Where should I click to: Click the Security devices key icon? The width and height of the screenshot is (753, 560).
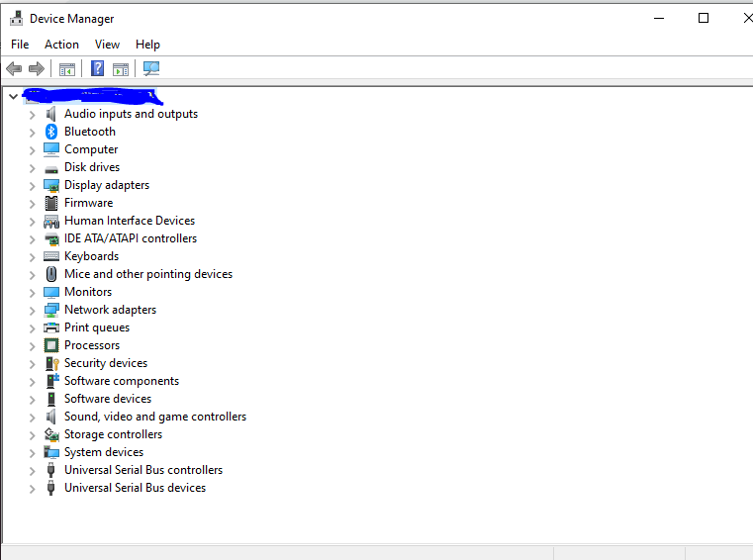point(51,363)
